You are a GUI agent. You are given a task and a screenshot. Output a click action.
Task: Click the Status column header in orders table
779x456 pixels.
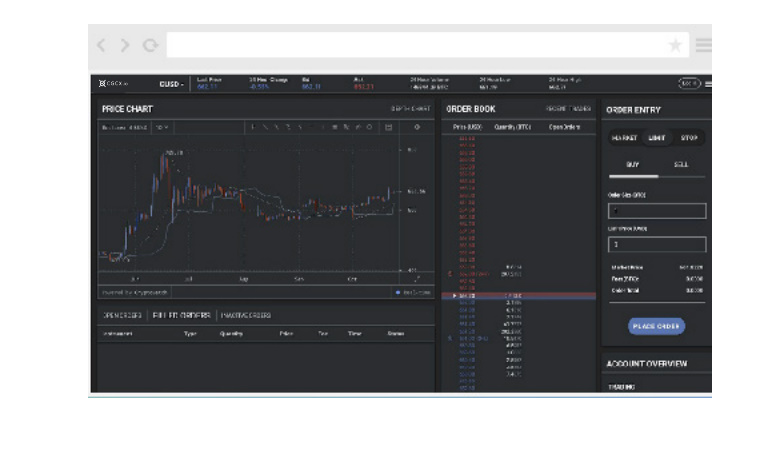(x=395, y=334)
